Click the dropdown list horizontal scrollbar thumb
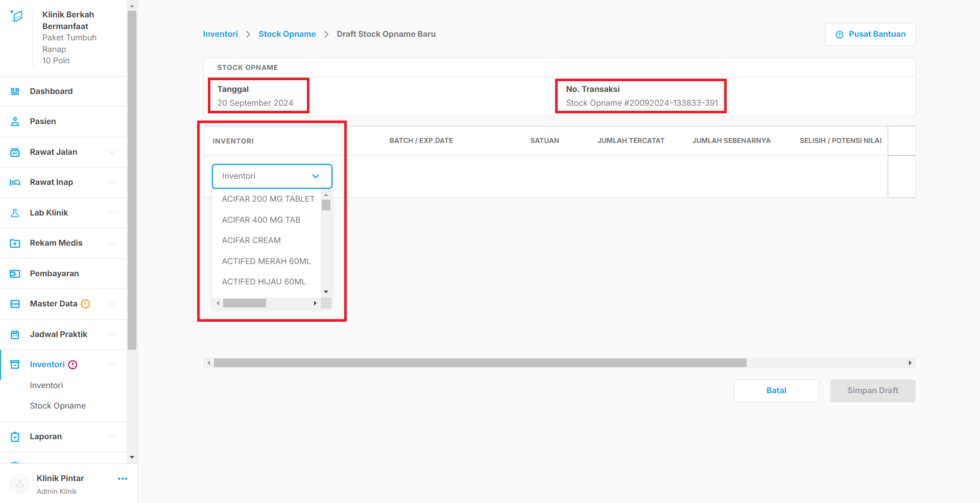980x503 pixels. pos(245,303)
